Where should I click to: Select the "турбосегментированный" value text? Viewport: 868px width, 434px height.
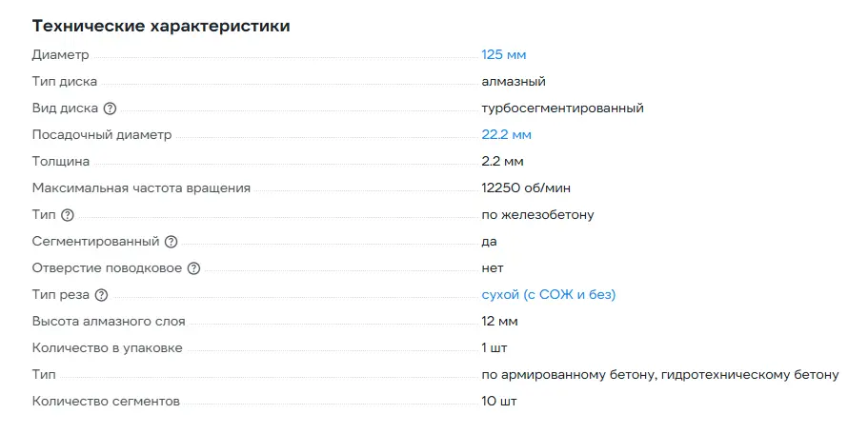point(562,108)
